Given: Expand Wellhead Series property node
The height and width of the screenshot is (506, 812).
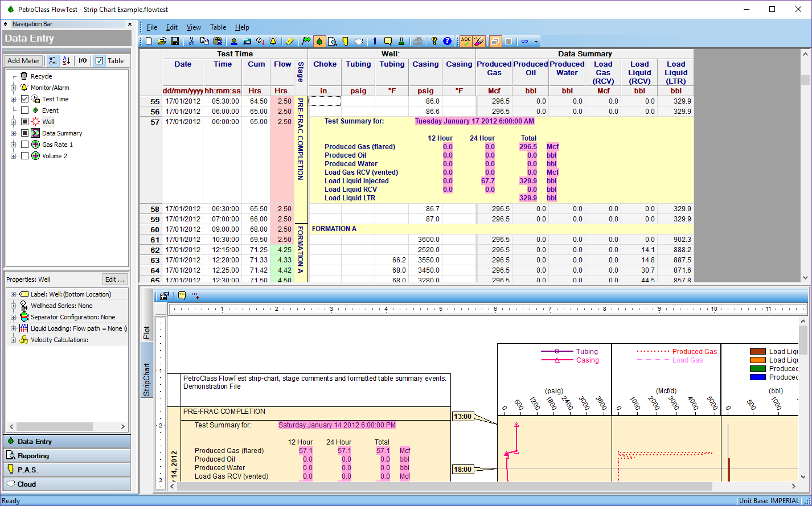Looking at the screenshot, I should click(x=13, y=306).
